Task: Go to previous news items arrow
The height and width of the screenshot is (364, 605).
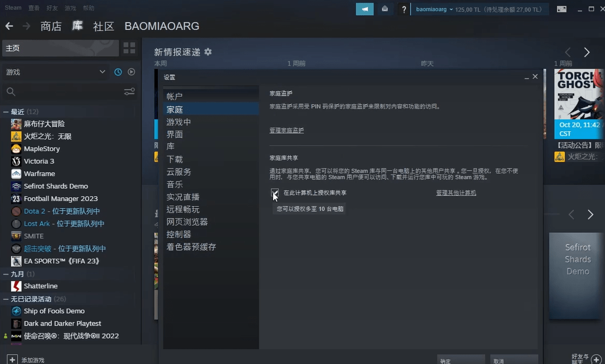Action: coord(568,52)
